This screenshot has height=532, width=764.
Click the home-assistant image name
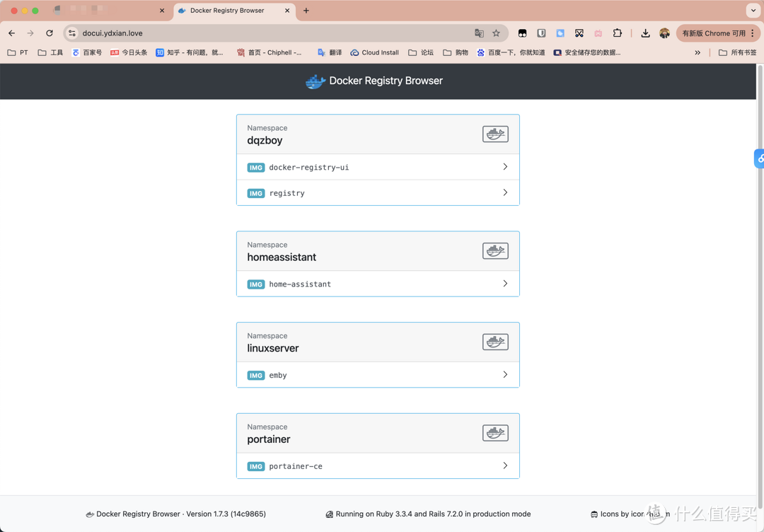coord(300,284)
